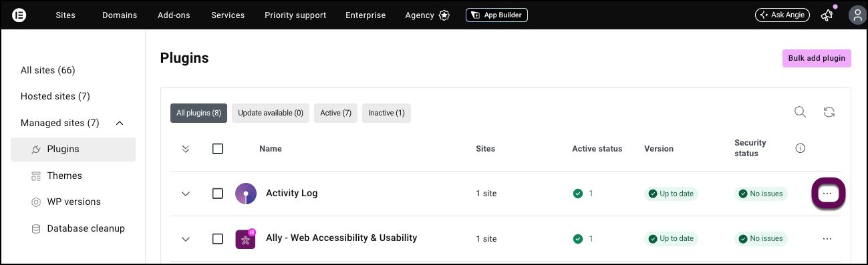Screen dimensions: 868x265
Task: Select Plugins in the sidebar
Action: (x=73, y=150)
